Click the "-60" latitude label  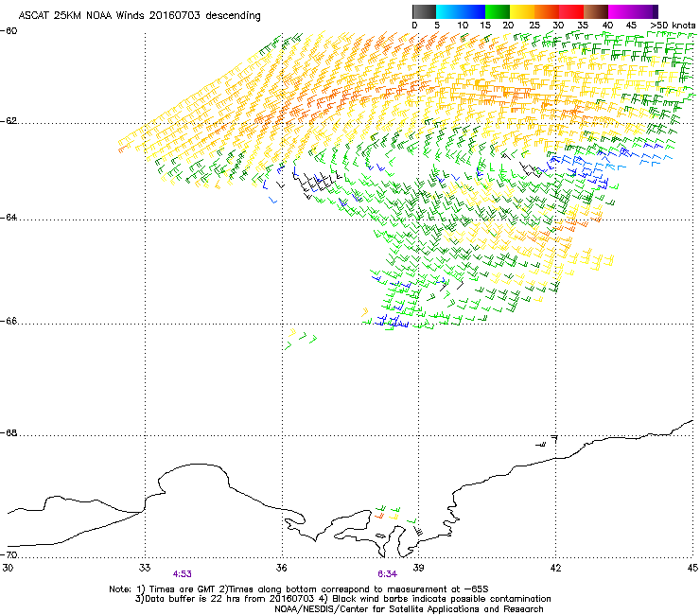tap(9, 31)
